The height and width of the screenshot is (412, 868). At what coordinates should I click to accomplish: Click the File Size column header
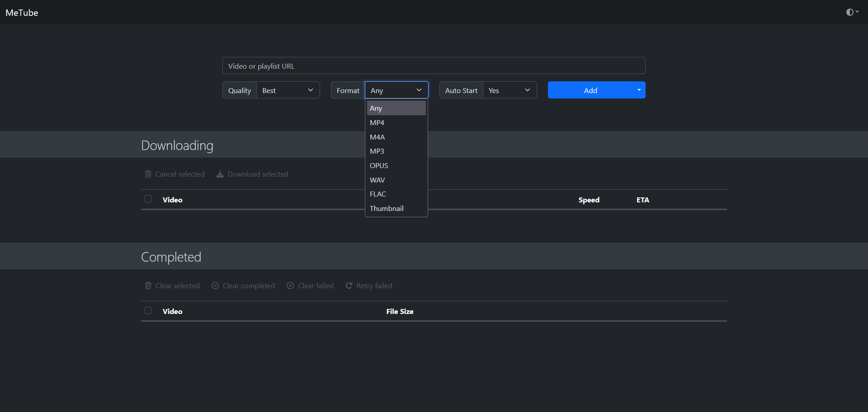pyautogui.click(x=400, y=311)
